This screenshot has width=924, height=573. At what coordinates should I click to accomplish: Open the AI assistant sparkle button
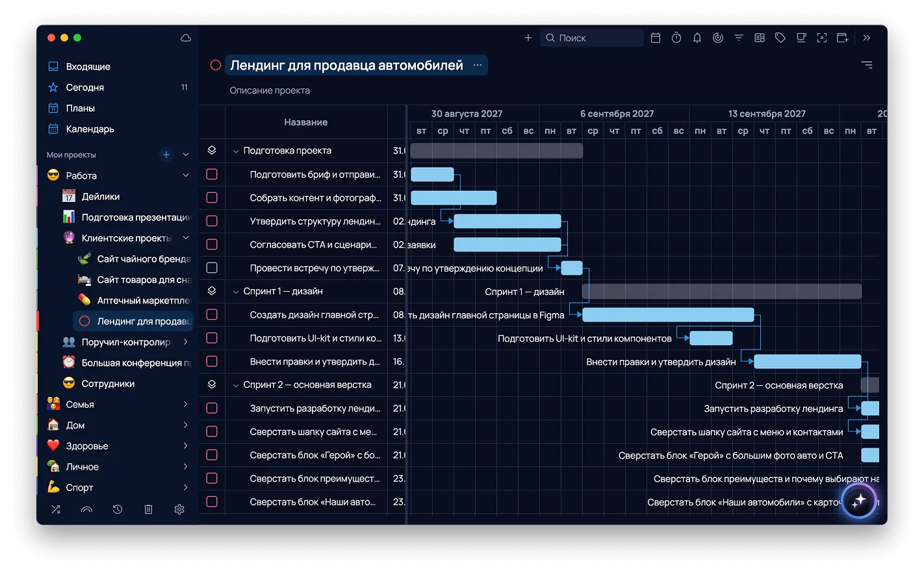[859, 501]
